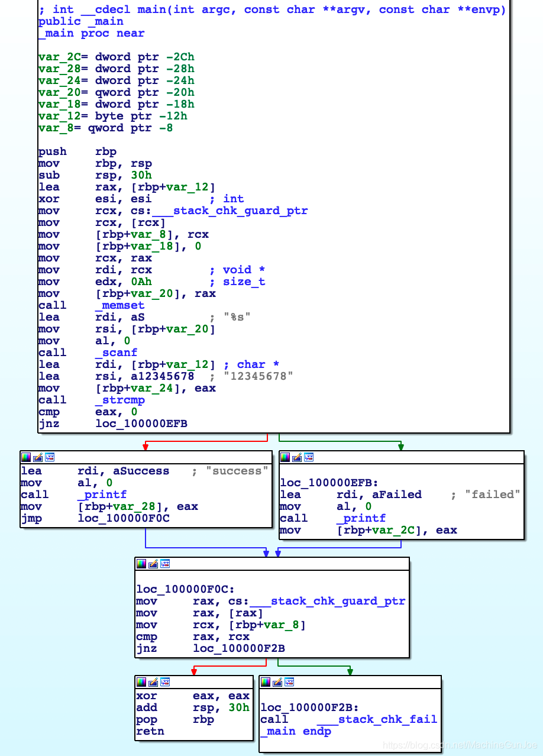Click group nodes icon on failed block
Image resolution: width=543 pixels, height=756 pixels.
click(309, 457)
